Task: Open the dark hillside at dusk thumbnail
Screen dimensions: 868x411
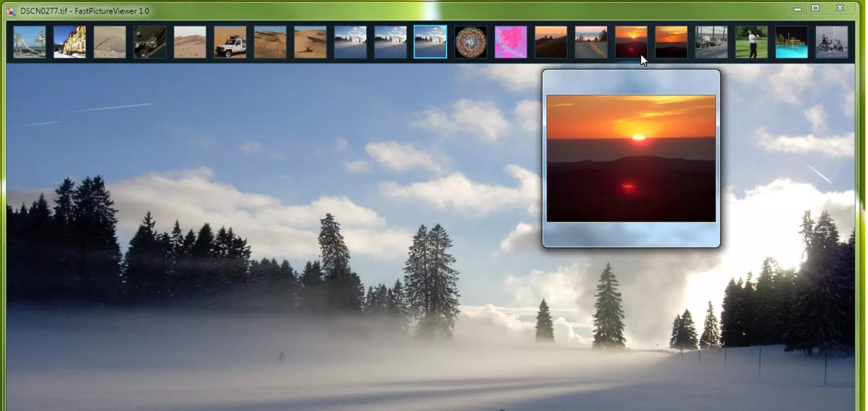Action: pyautogui.click(x=551, y=42)
